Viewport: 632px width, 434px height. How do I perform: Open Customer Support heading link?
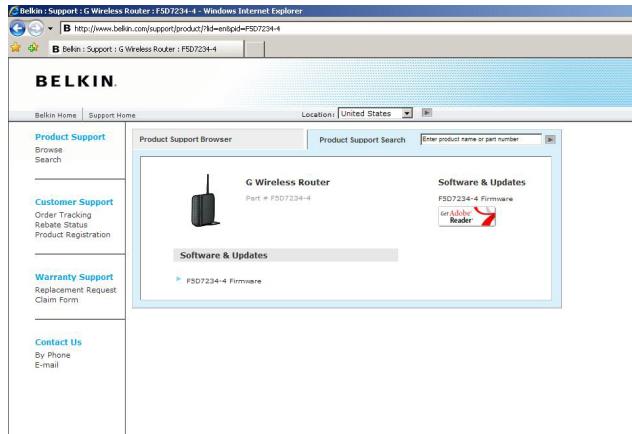(x=74, y=202)
